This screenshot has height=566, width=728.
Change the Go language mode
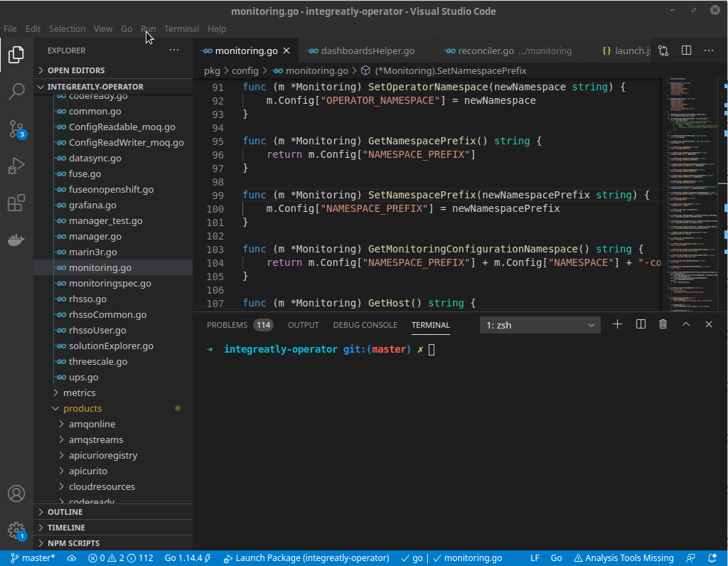[556, 558]
